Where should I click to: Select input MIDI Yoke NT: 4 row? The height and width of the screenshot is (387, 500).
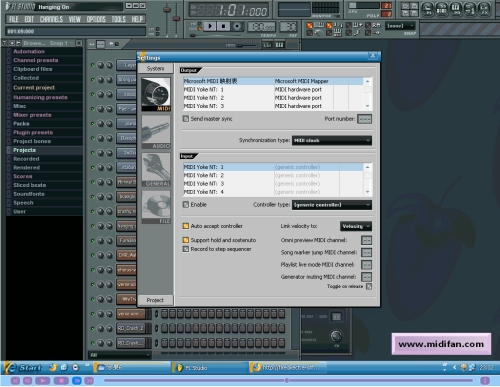273,192
